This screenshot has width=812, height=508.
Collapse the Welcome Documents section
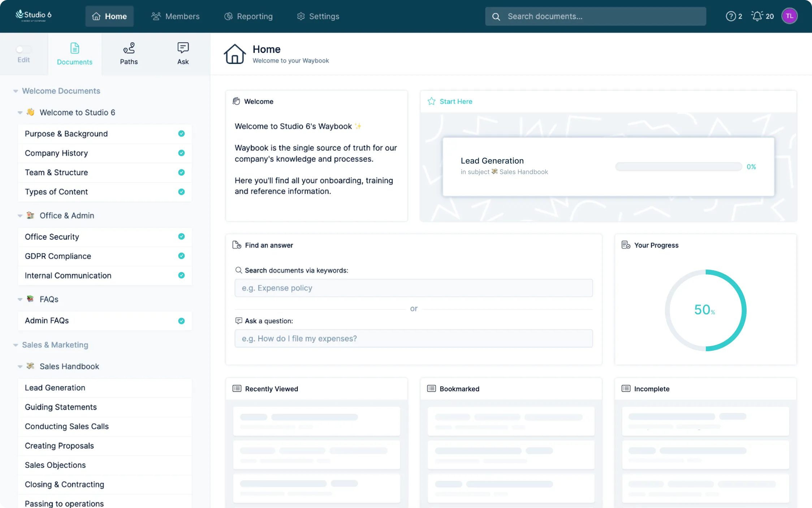click(15, 91)
